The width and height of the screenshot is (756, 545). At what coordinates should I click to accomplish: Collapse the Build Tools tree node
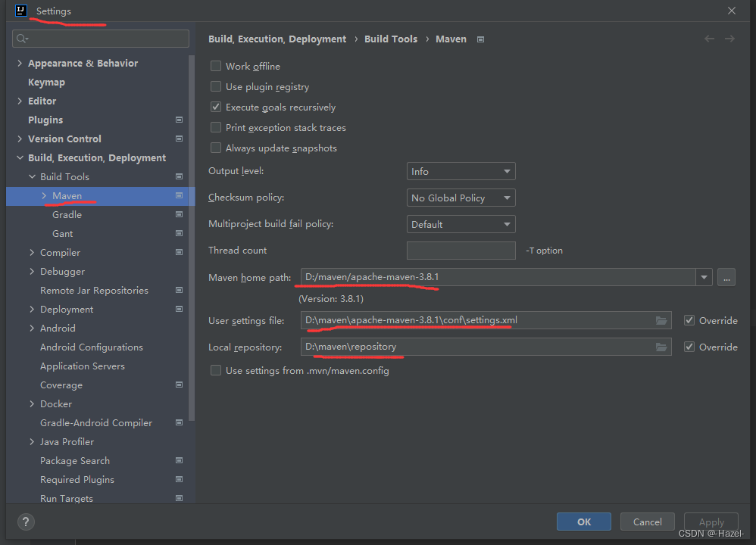pyautogui.click(x=31, y=176)
